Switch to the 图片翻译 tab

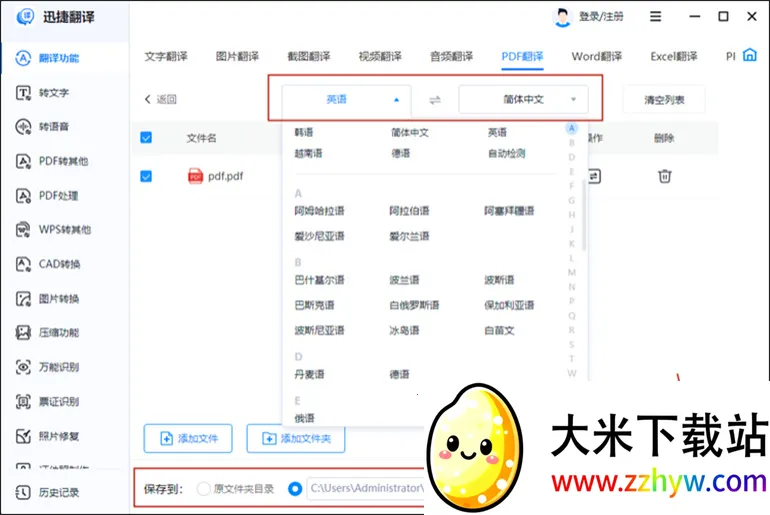[x=237, y=56]
